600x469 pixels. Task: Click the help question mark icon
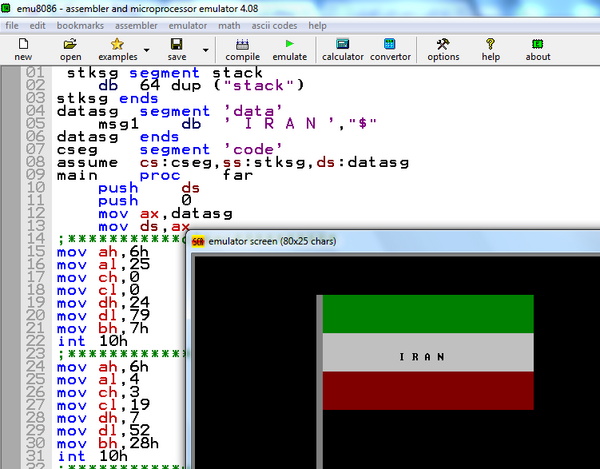point(490,44)
